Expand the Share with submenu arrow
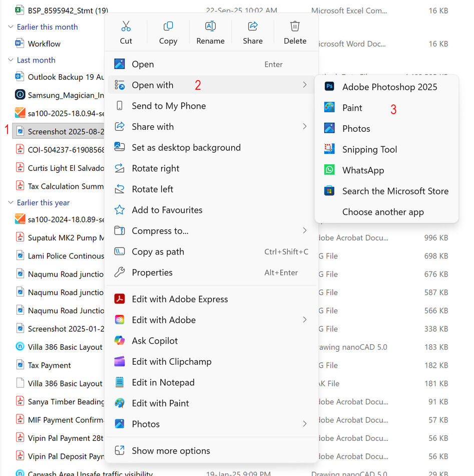Viewport: 474px width, 476px height. 305,127
